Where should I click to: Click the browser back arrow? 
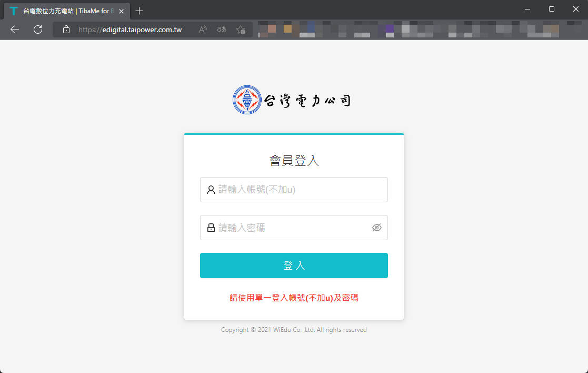coord(15,30)
